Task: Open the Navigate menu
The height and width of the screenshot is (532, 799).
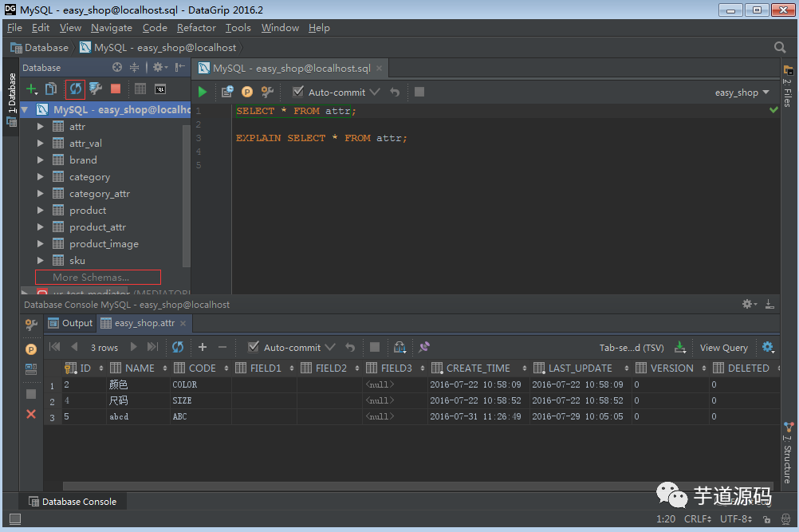Action: pyautogui.click(x=112, y=27)
